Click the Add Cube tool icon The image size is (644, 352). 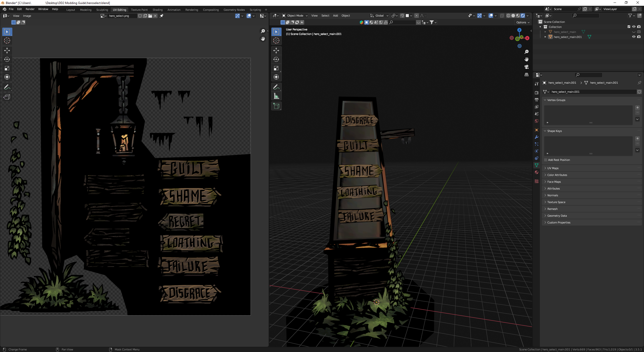click(x=276, y=106)
